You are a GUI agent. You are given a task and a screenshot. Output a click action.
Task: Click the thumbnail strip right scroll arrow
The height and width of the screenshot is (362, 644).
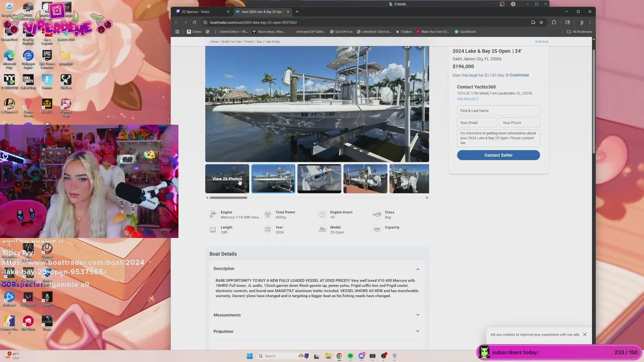pos(427,198)
